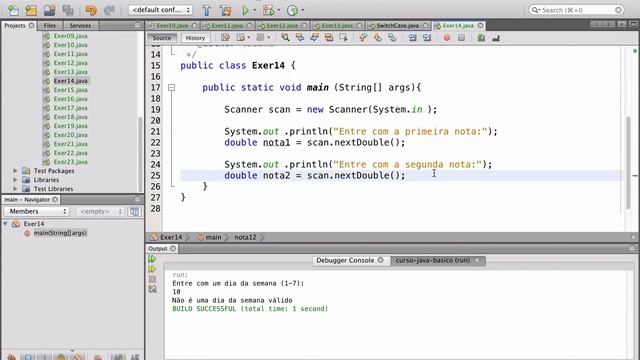
Task: Click the Search field in toolbar
Action: point(576,10)
